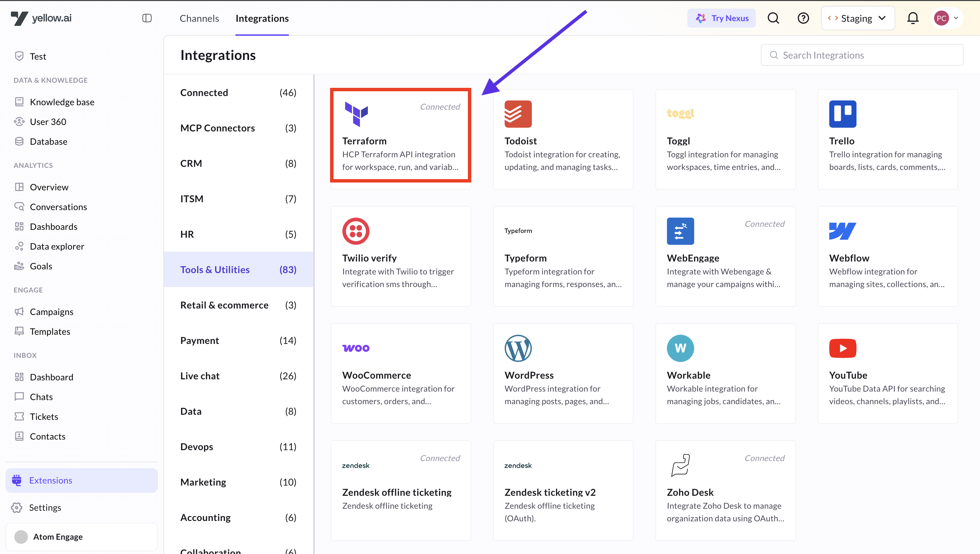Open the Workable integration card
980x554 pixels.
click(725, 373)
